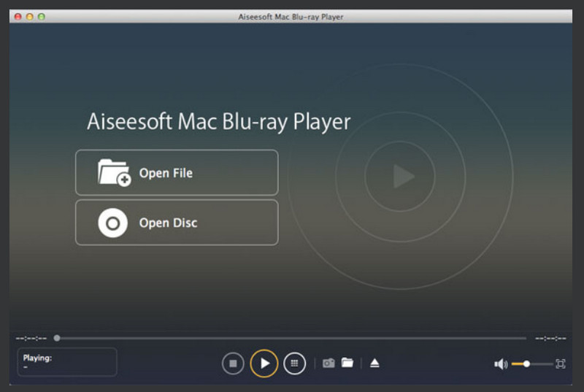Stop playback with the square stop button

(x=233, y=364)
